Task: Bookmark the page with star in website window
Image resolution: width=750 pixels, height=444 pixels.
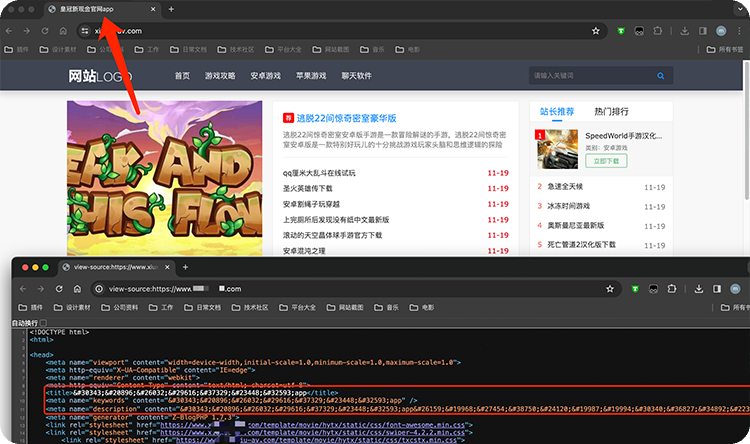Action: pyautogui.click(x=596, y=31)
